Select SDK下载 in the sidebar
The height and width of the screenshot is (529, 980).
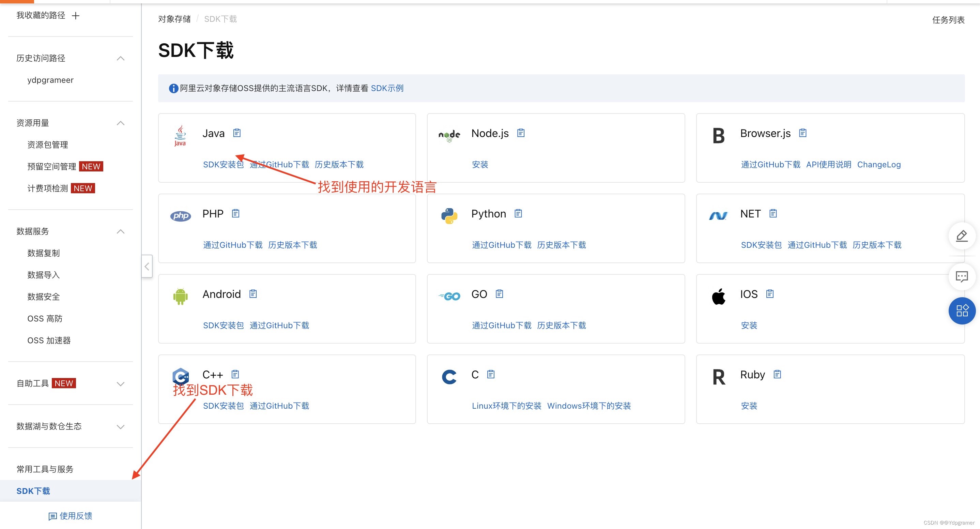tap(33, 491)
